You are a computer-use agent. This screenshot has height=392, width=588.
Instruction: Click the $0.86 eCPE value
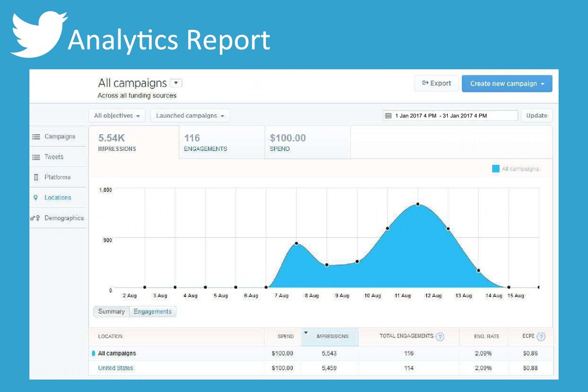click(x=530, y=353)
